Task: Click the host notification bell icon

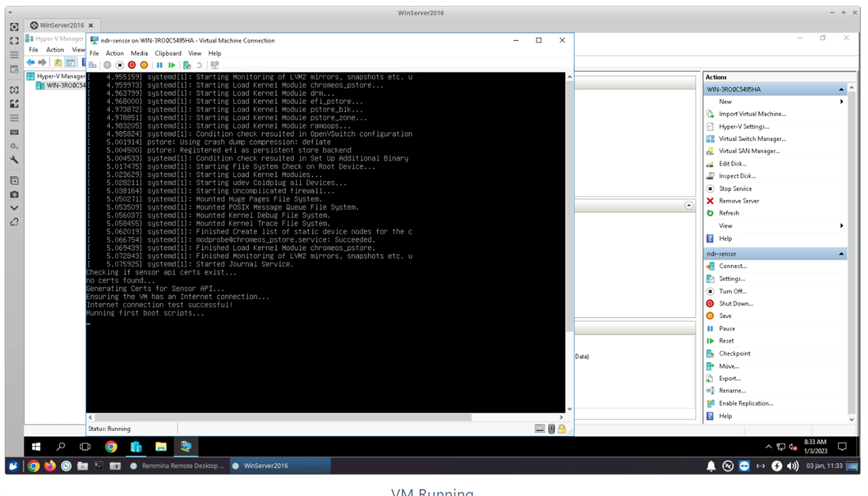Action: (711, 466)
